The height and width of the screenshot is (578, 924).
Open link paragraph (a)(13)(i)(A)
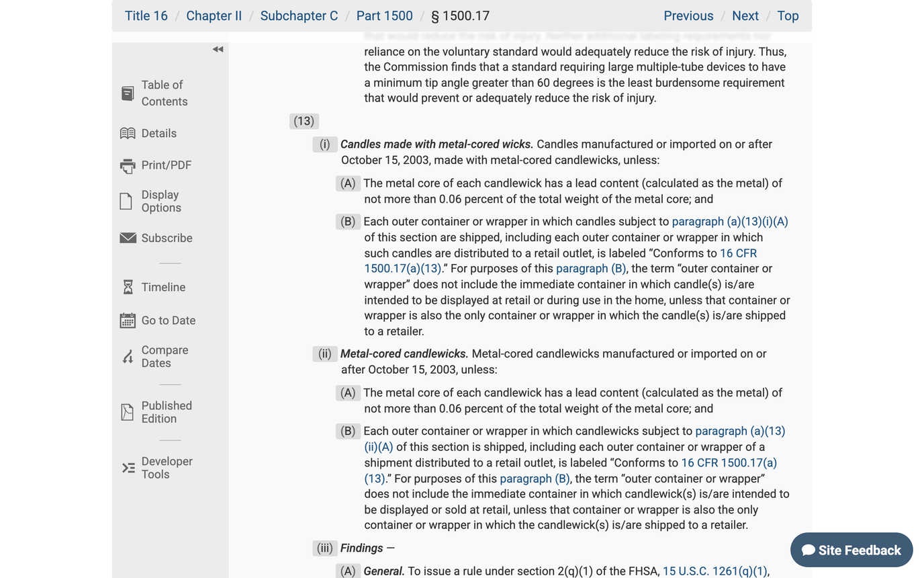[x=730, y=222]
